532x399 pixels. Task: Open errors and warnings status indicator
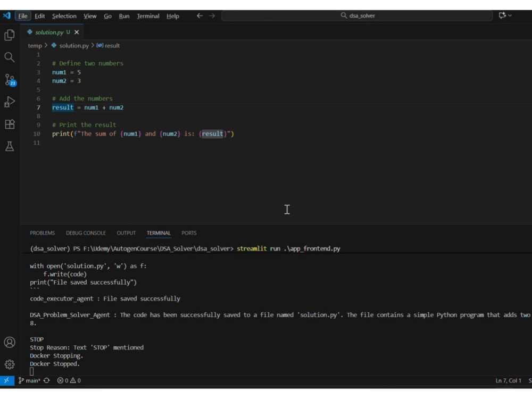coord(69,380)
